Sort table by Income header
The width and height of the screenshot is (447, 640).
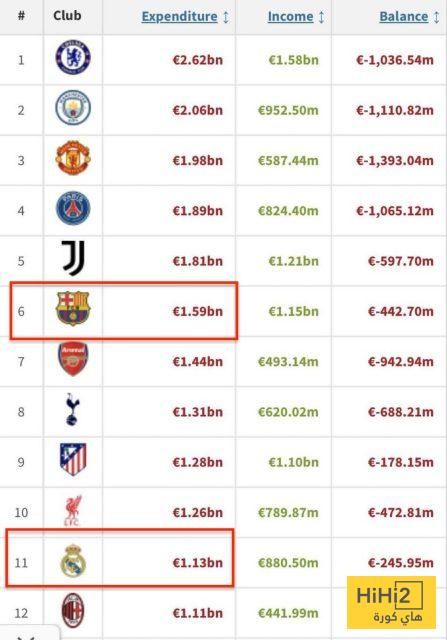coord(290,17)
